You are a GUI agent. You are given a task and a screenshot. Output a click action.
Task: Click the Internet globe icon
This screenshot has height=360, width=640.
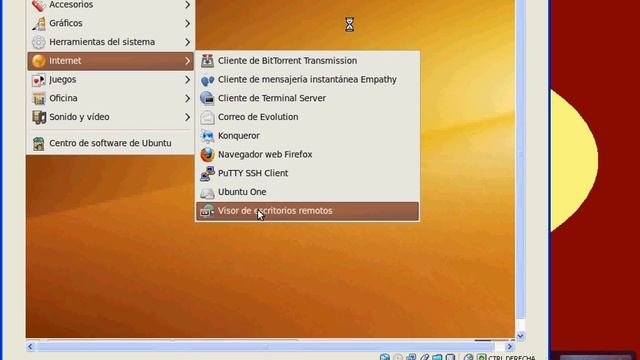pos(39,61)
